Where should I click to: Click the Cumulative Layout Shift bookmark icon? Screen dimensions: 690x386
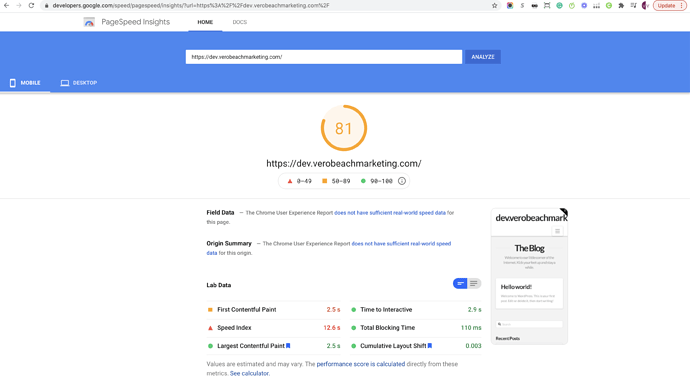click(x=430, y=346)
